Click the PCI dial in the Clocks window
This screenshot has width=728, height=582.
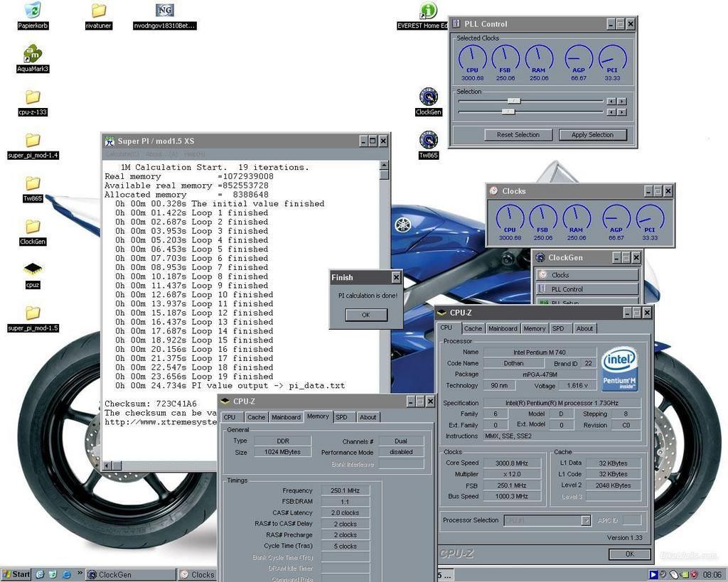[x=650, y=219]
